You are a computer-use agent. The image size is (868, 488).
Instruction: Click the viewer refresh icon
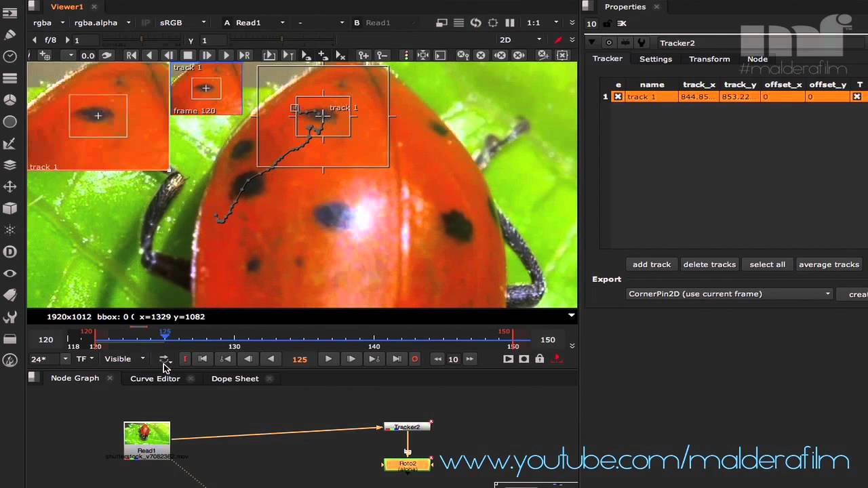tap(475, 22)
